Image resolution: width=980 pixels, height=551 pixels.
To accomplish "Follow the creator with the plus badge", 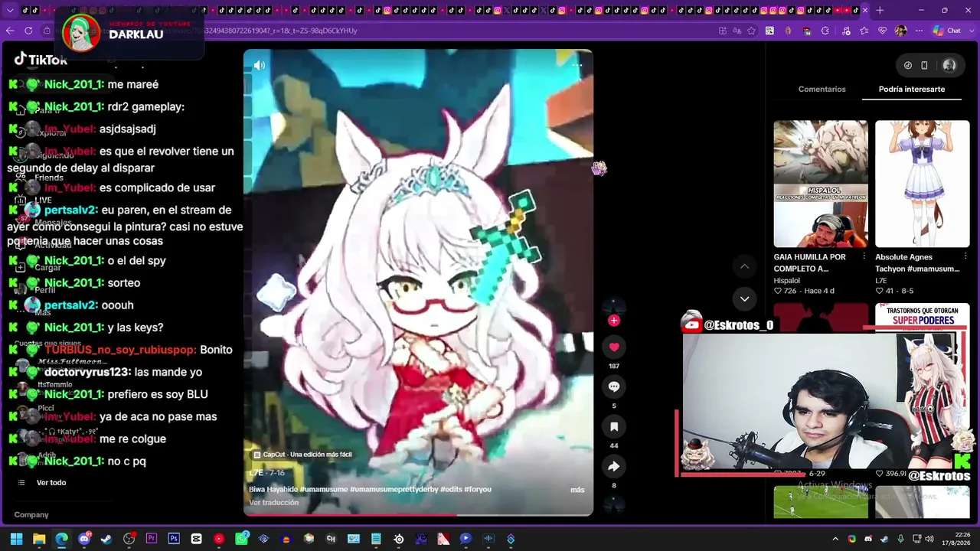I will (x=614, y=321).
